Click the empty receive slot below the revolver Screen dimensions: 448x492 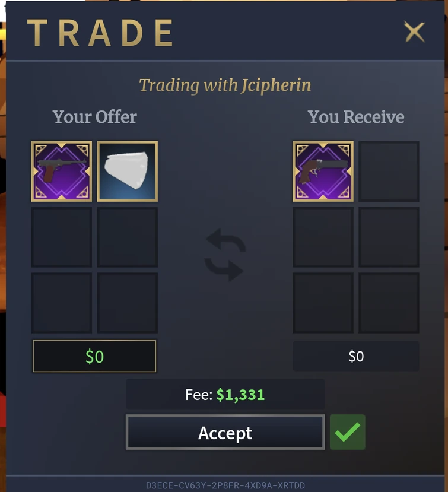[323, 237]
